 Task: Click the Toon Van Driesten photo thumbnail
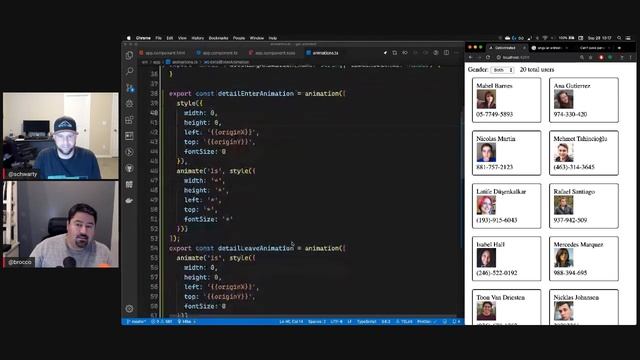(486, 311)
